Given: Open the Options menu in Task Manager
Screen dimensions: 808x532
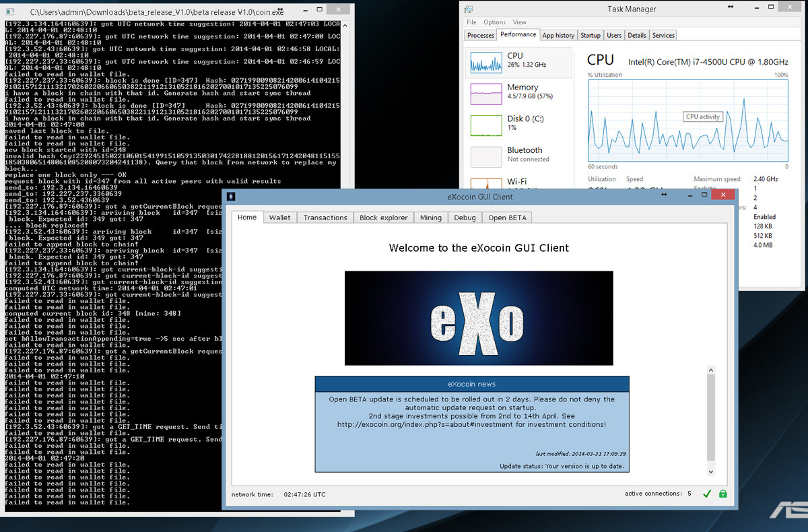Looking at the screenshot, I should coord(494,22).
